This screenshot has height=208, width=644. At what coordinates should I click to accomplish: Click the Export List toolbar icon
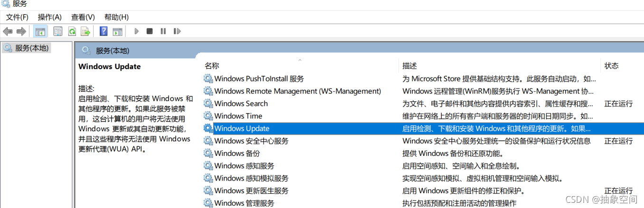point(85,31)
